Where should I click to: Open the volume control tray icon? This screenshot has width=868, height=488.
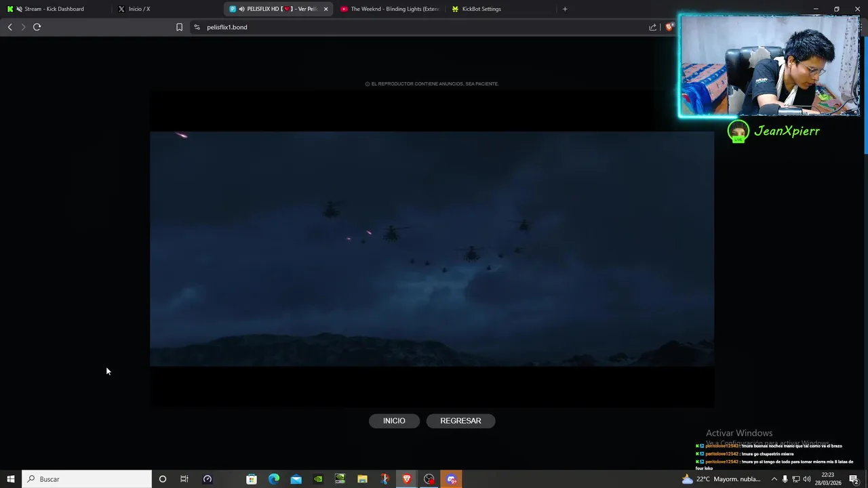pos(807,479)
